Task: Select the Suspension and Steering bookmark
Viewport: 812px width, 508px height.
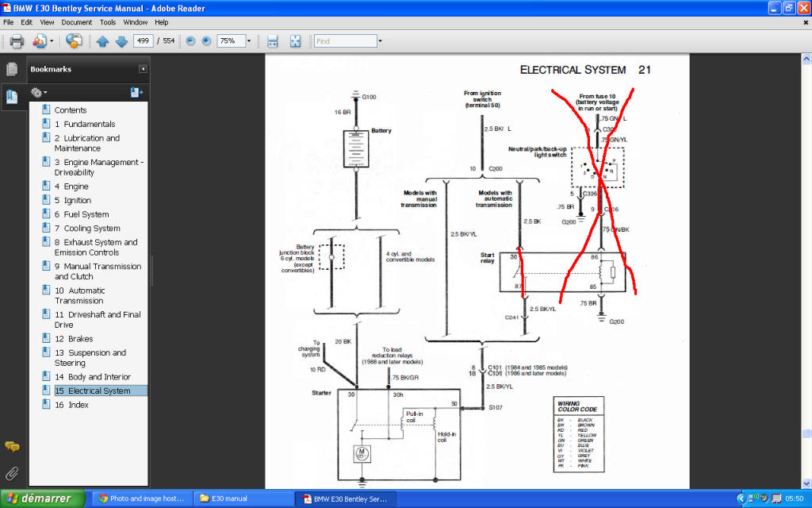Action: [90, 358]
